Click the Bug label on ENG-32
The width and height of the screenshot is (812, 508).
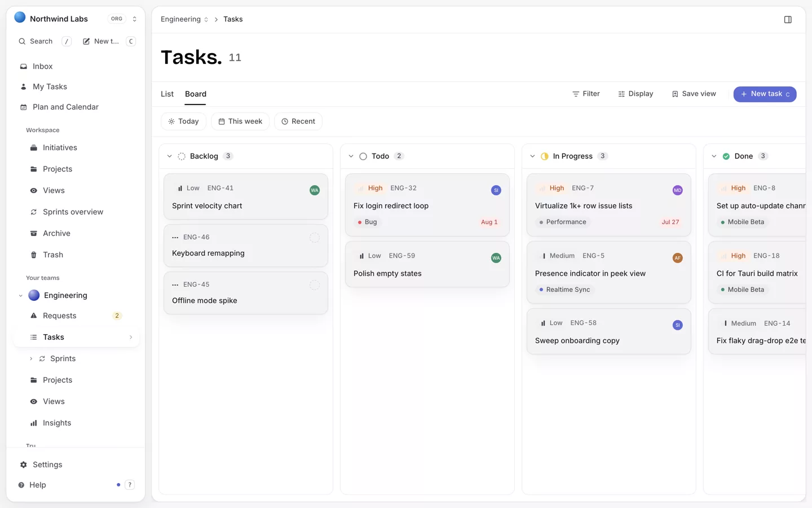point(367,222)
